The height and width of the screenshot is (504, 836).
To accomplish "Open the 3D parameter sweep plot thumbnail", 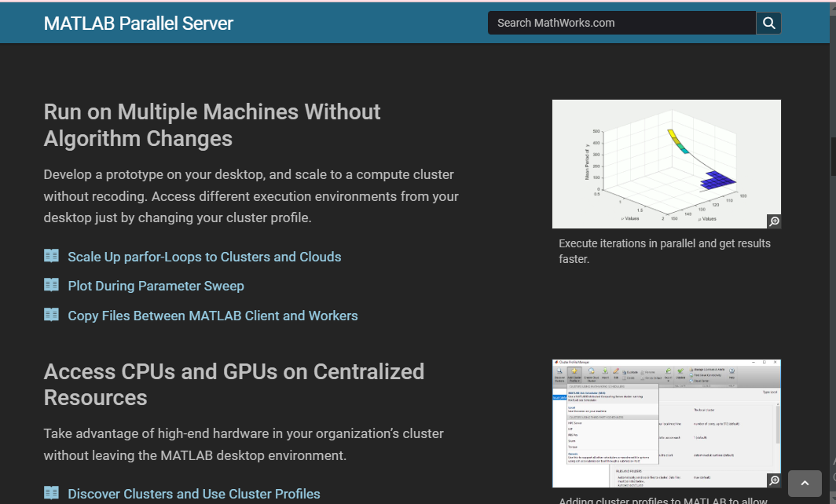I will (666, 164).
